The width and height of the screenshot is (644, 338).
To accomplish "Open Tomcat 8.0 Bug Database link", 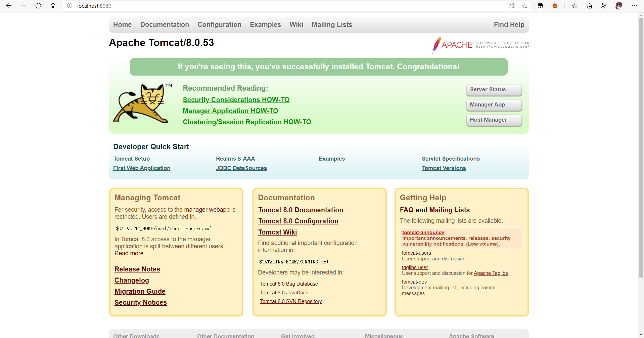I will [x=289, y=284].
